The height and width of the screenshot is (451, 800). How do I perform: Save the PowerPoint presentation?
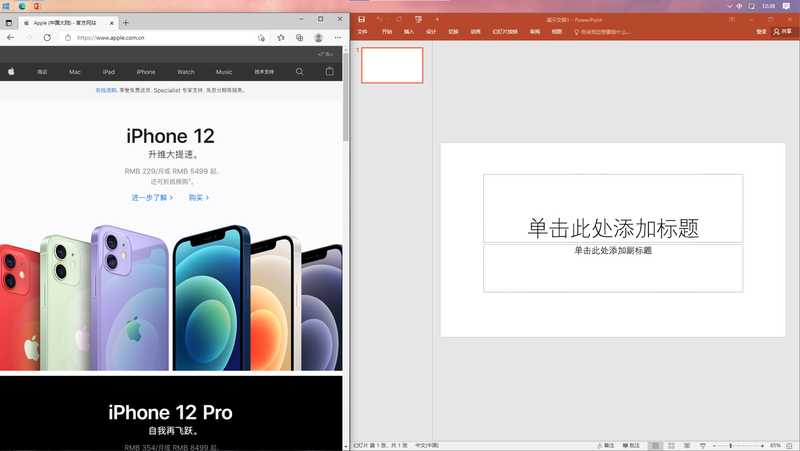click(361, 19)
